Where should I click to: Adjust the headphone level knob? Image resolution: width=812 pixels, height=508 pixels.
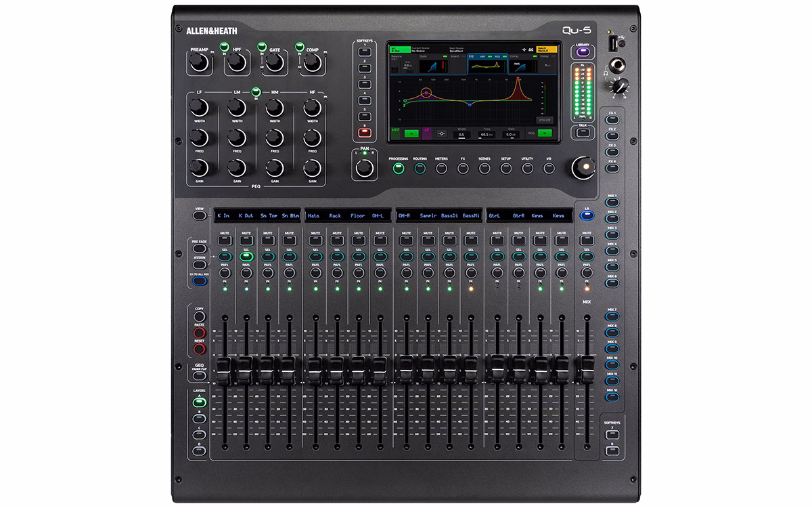tap(618, 86)
